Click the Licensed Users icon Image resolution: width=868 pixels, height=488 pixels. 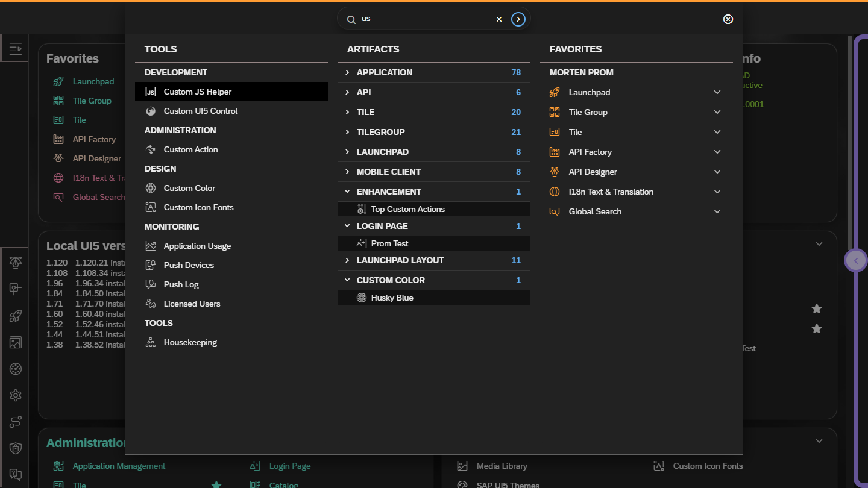[151, 304]
